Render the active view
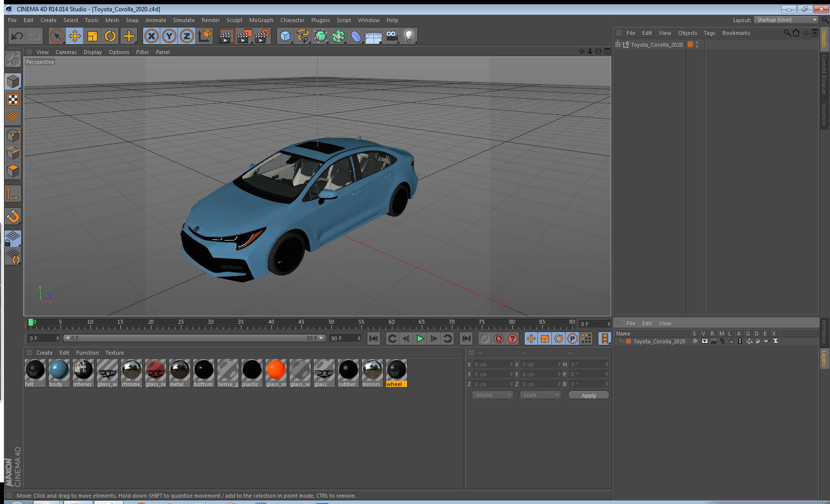 tap(226, 36)
